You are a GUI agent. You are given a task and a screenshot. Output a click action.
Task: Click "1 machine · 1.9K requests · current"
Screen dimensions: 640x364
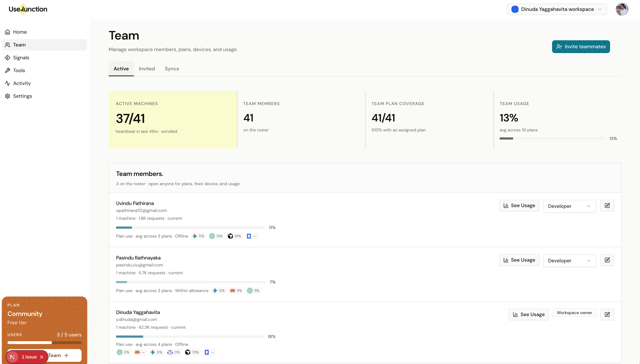coord(149,218)
